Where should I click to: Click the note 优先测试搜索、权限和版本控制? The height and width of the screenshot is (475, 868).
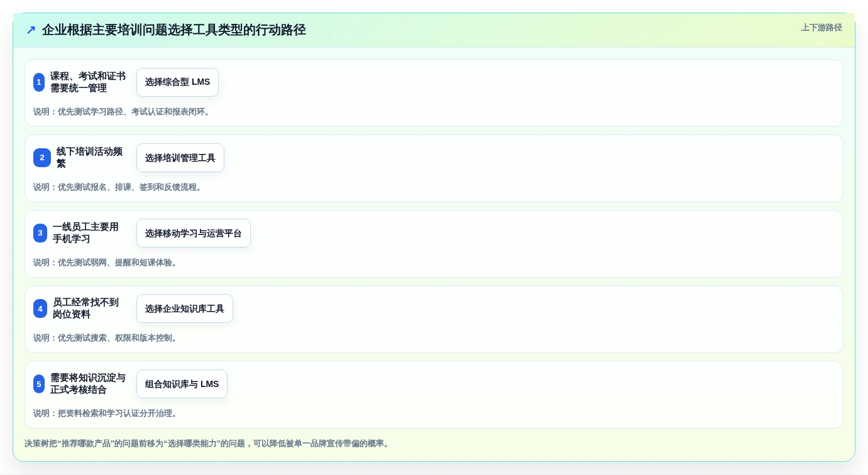(107, 338)
